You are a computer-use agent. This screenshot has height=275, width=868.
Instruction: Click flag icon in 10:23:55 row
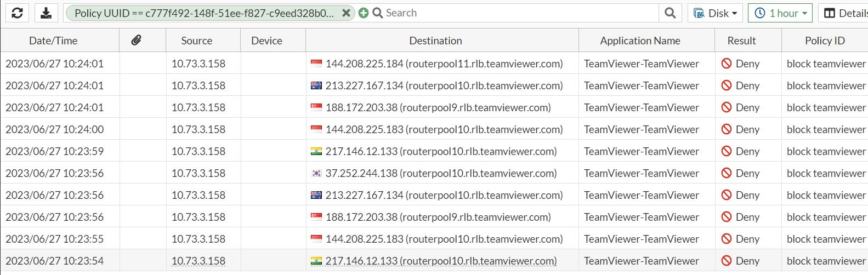[316, 239]
